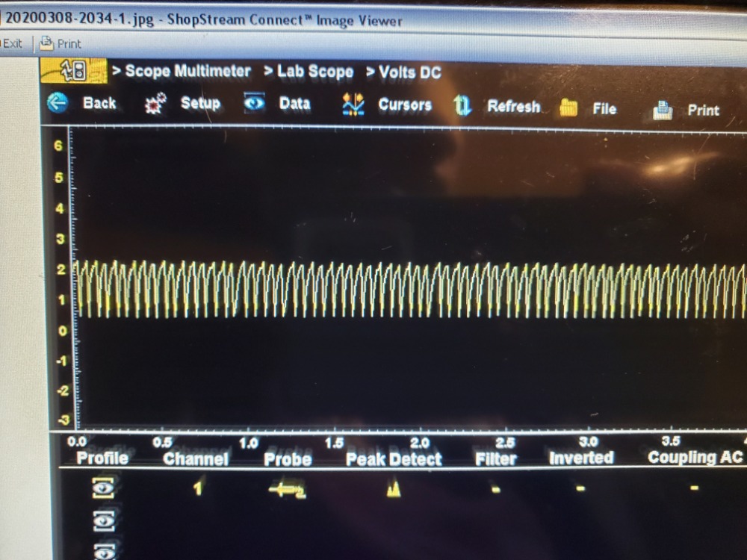Click the green Refresh arrows icon
The height and width of the screenshot is (560, 747).
click(462, 107)
